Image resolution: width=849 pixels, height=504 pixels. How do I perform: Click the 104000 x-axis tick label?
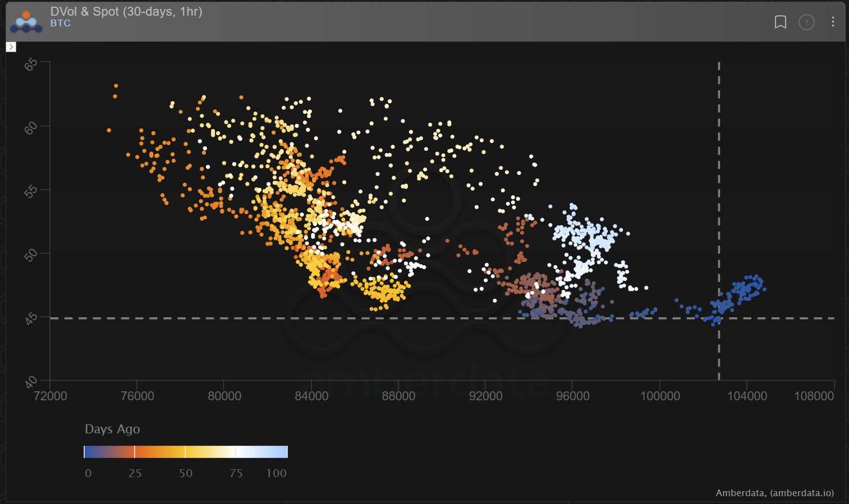(x=747, y=396)
